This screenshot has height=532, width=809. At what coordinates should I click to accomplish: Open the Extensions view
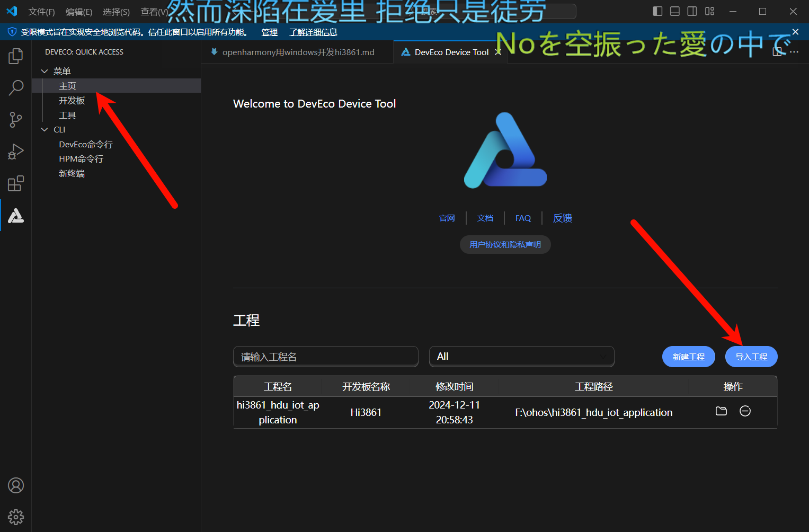(16, 184)
